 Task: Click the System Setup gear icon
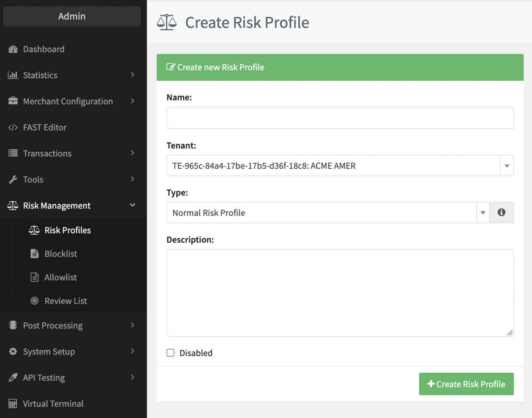click(13, 351)
